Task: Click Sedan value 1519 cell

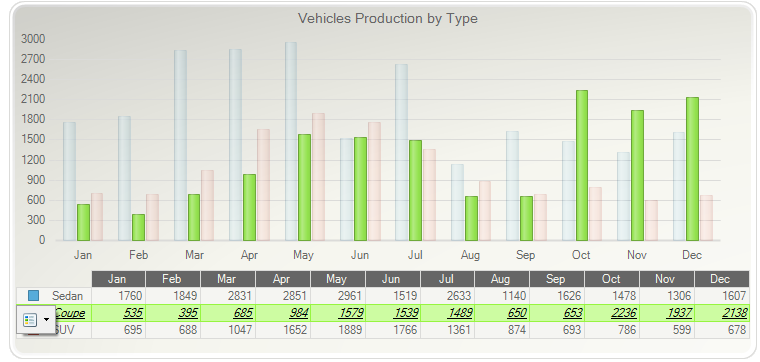Action: pos(393,296)
